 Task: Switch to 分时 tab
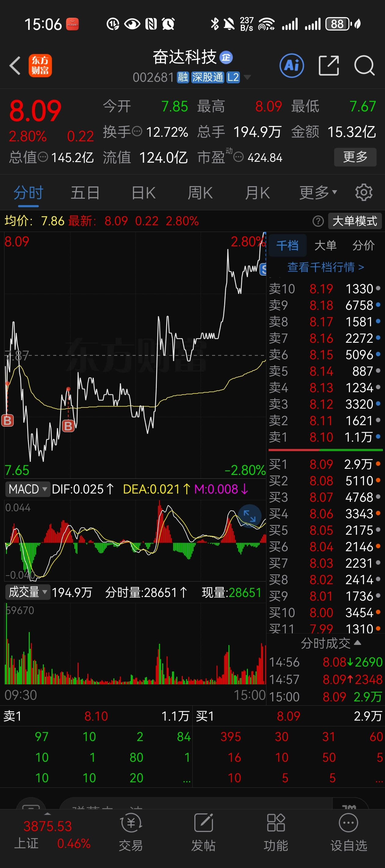(28, 192)
